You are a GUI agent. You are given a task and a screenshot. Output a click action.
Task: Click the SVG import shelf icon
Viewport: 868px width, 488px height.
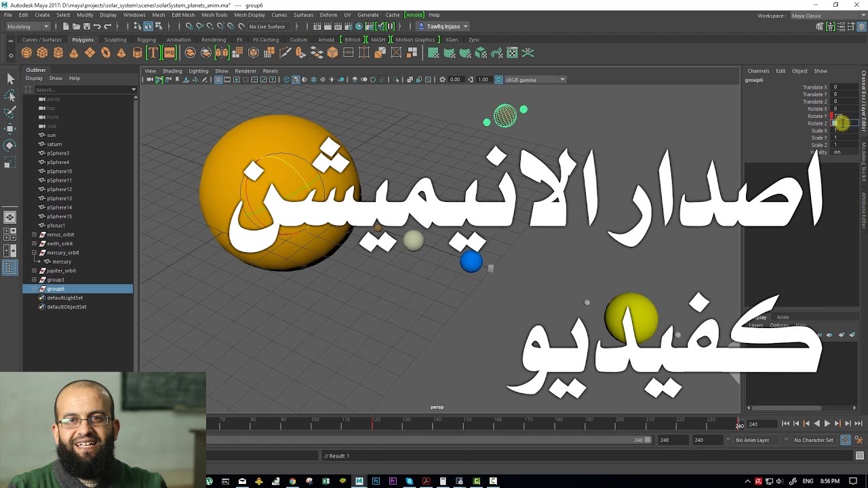coord(169,53)
